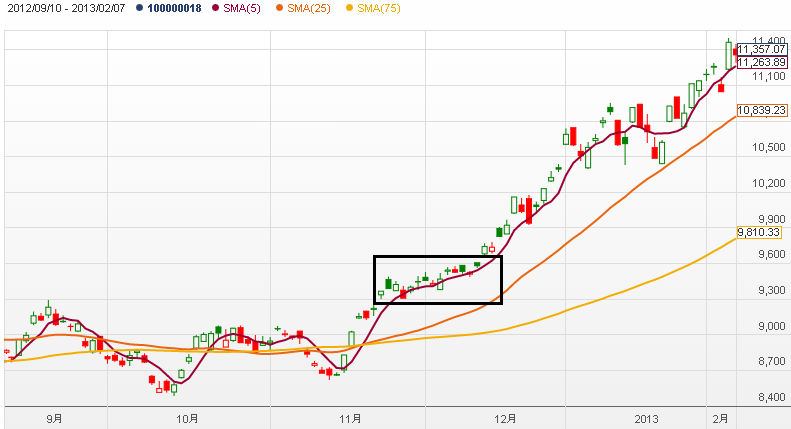Click the dark blue legend dot for 100000018
The width and height of the screenshot is (791, 429).
[x=140, y=8]
